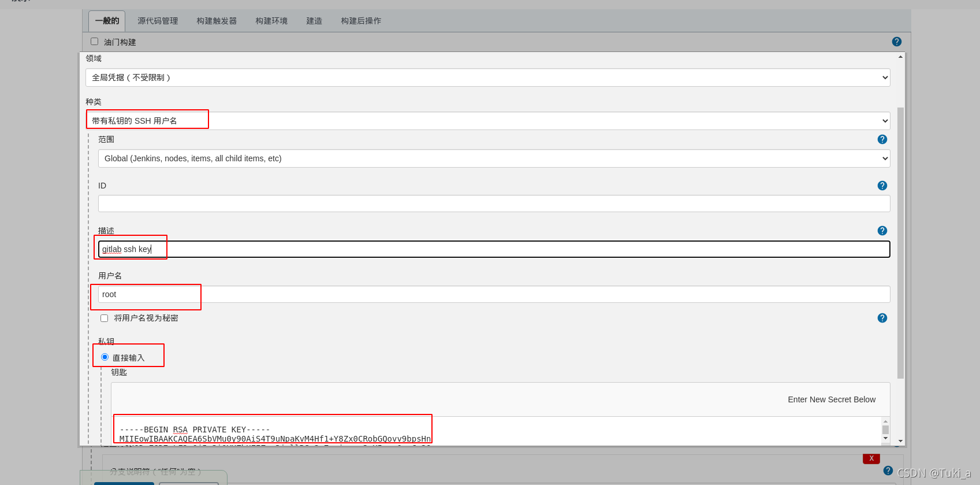The width and height of the screenshot is (980, 485).
Task: Click the Enter New Secret Below text
Action: tap(832, 399)
